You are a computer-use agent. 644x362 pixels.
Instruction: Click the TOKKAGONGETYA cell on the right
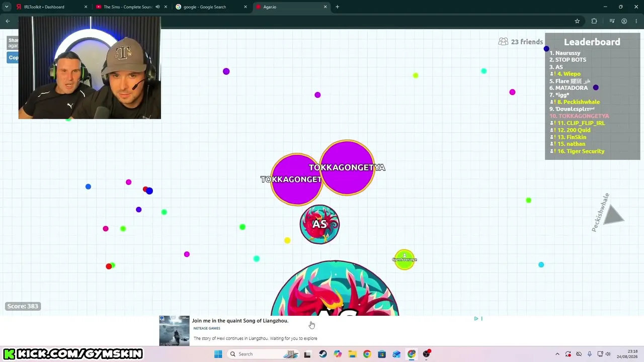(347, 167)
